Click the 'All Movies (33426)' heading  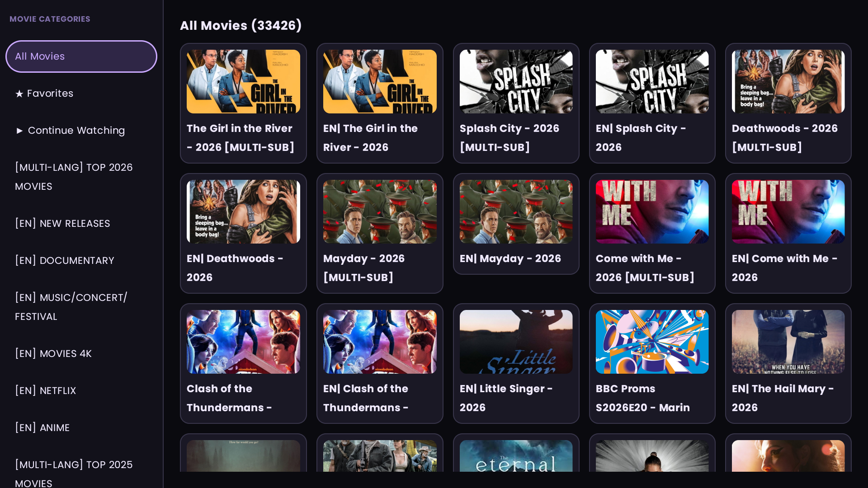tap(241, 25)
